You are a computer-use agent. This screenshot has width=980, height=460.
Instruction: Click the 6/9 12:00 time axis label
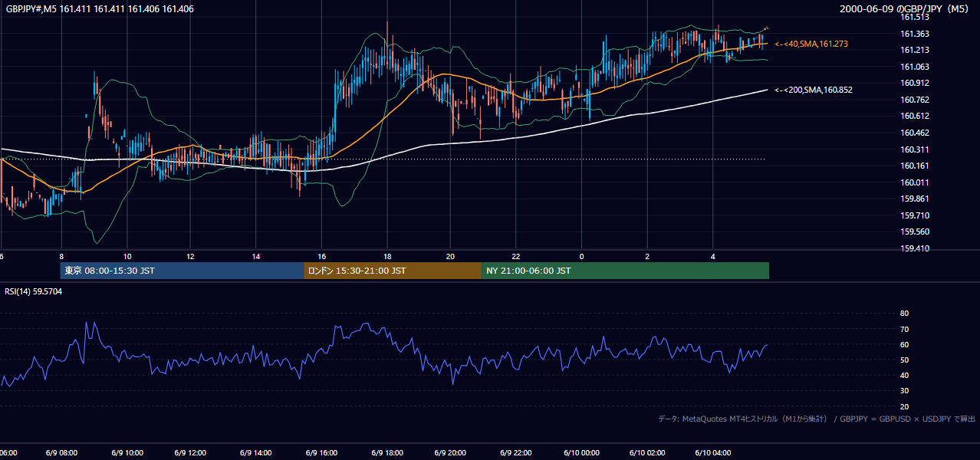pyautogui.click(x=189, y=453)
